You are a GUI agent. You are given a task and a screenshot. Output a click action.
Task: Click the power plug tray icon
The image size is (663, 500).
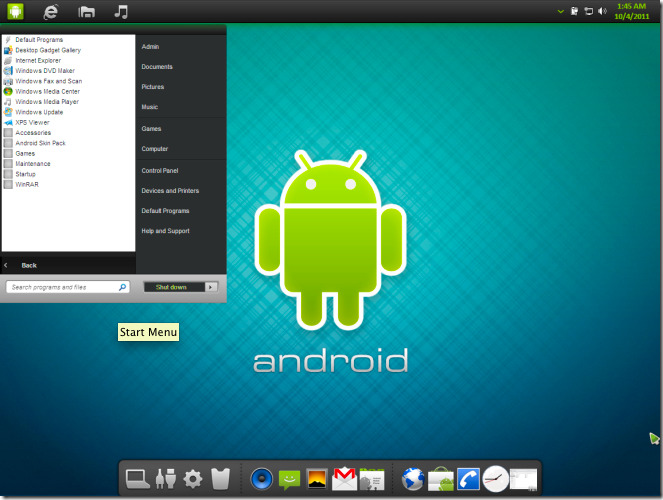(574, 11)
